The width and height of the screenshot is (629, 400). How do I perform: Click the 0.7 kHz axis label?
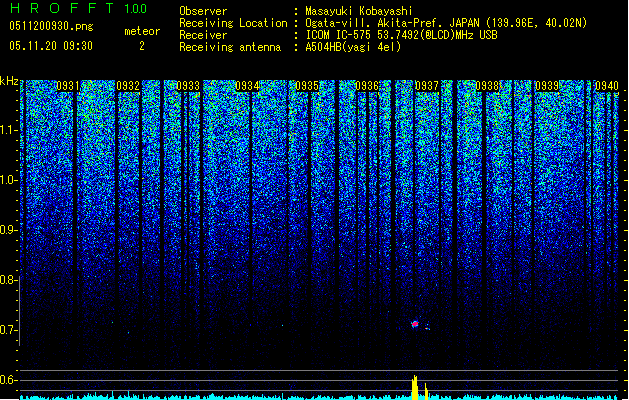pyautogui.click(x=9, y=330)
